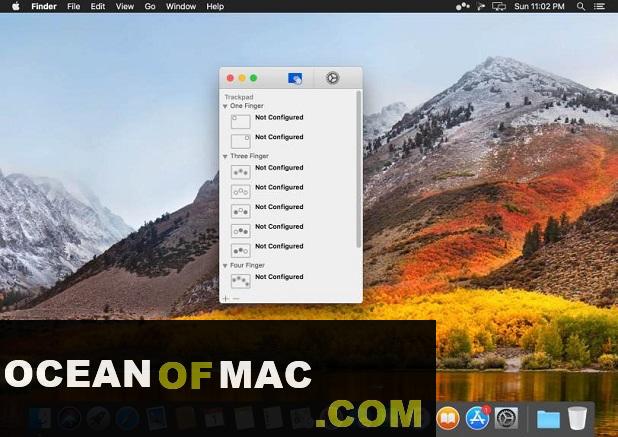Launch App Store from the Dock
This screenshot has height=437, width=618.
(477, 418)
